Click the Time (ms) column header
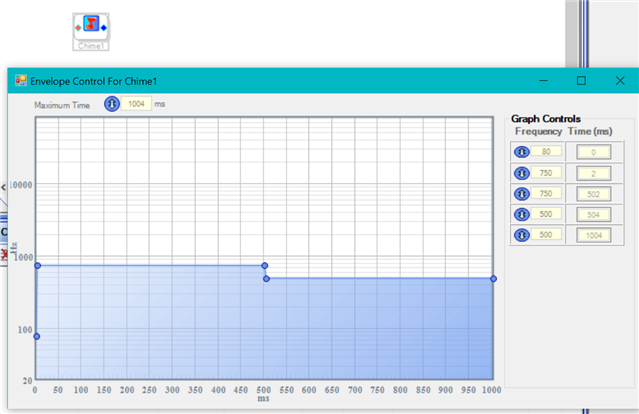This screenshot has height=414, width=639. (590, 131)
